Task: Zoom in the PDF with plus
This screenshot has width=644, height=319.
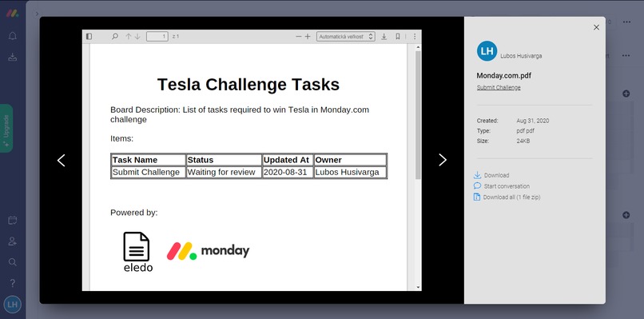Action: pos(308,37)
